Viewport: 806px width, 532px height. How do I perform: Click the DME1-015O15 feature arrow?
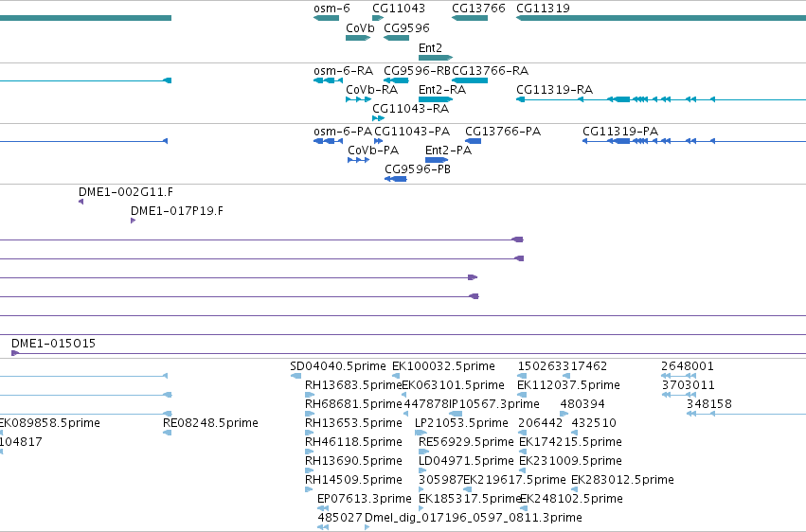(x=15, y=353)
